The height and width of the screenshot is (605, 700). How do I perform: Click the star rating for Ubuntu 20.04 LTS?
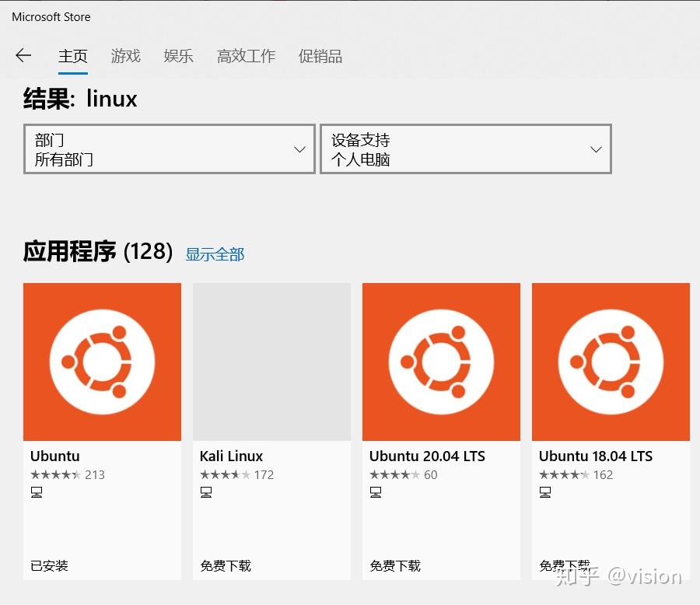pos(395,474)
